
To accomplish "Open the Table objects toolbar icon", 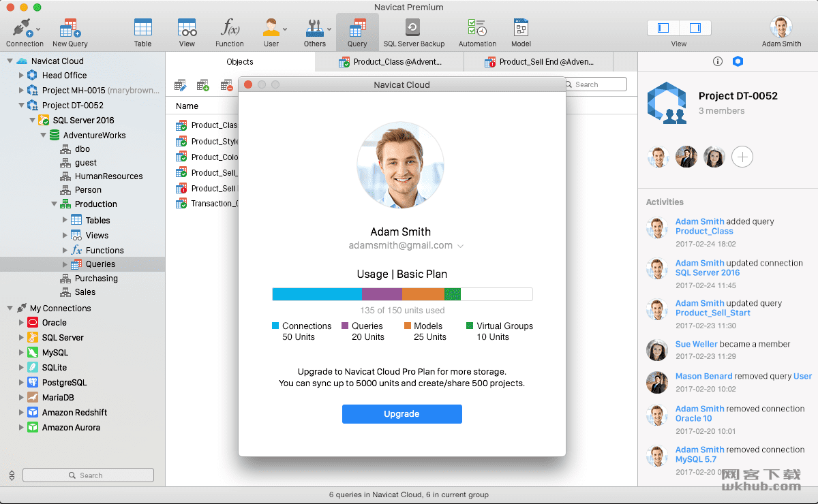I will (143, 28).
